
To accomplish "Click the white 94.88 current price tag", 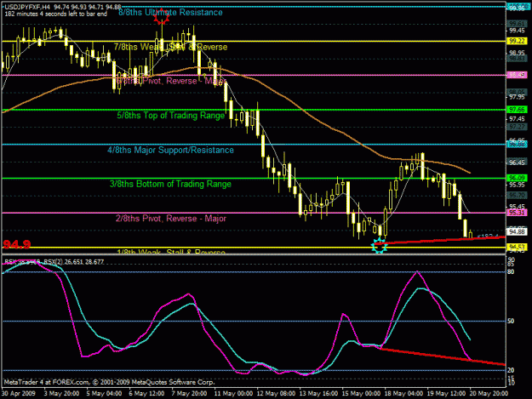I will [517, 232].
